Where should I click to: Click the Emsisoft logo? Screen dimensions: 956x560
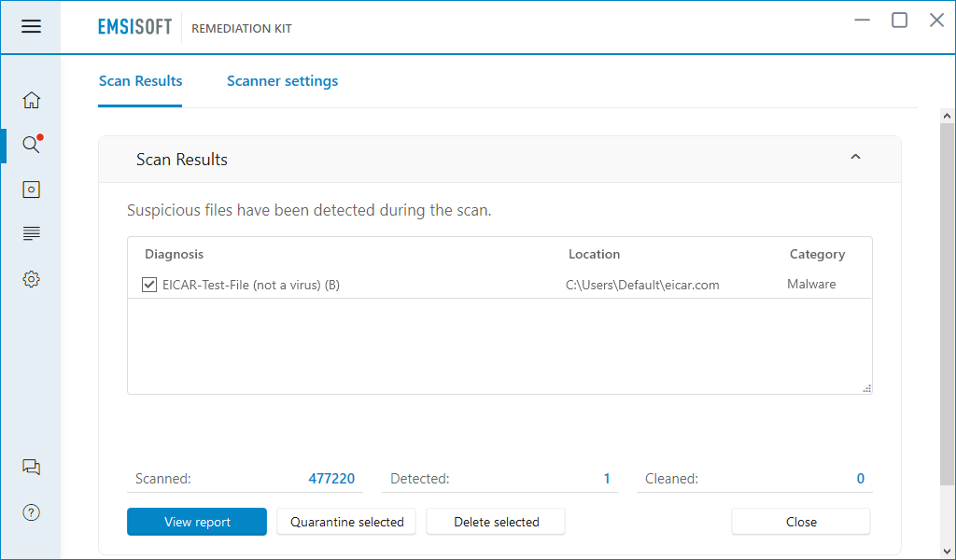134,27
